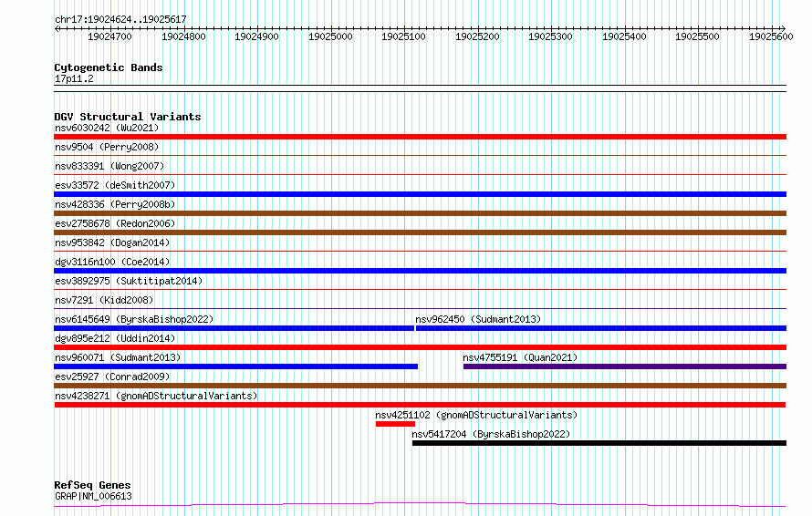The height and width of the screenshot is (516, 812).
Task: Select the nsv4755191 (Quan2021) purple bar
Action: tap(625, 366)
